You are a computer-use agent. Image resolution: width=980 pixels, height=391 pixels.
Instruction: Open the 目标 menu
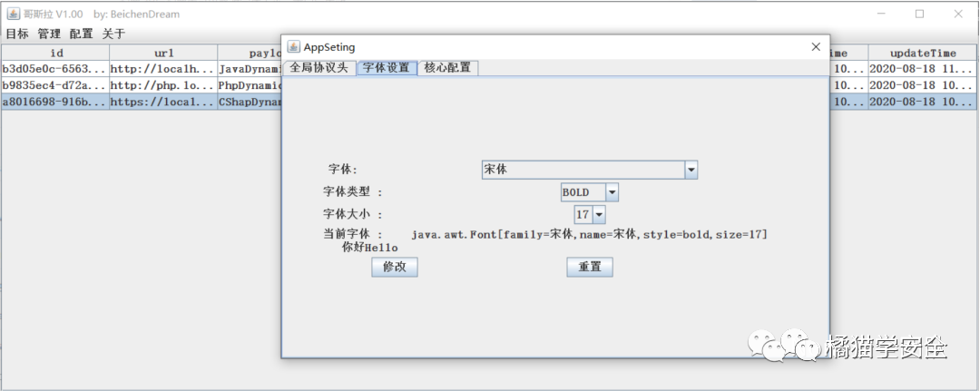pos(17,34)
